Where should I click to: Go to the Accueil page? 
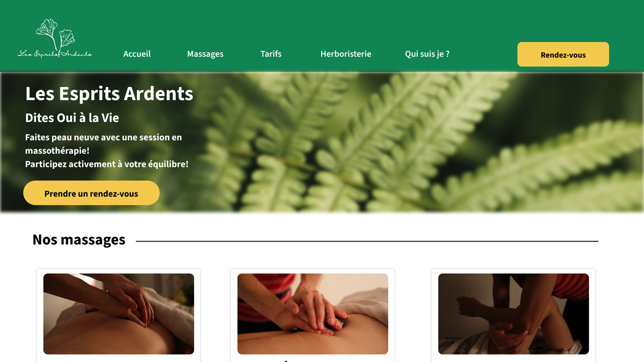tap(137, 54)
